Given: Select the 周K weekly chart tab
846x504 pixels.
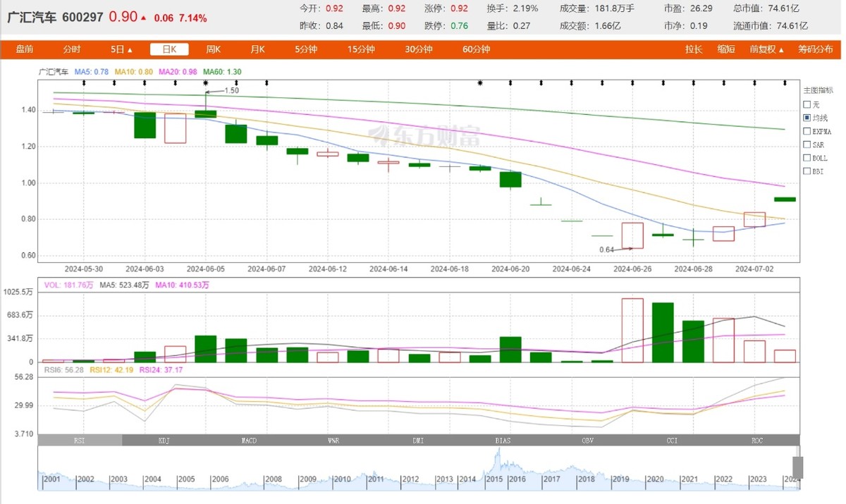Looking at the screenshot, I should click(x=214, y=49).
